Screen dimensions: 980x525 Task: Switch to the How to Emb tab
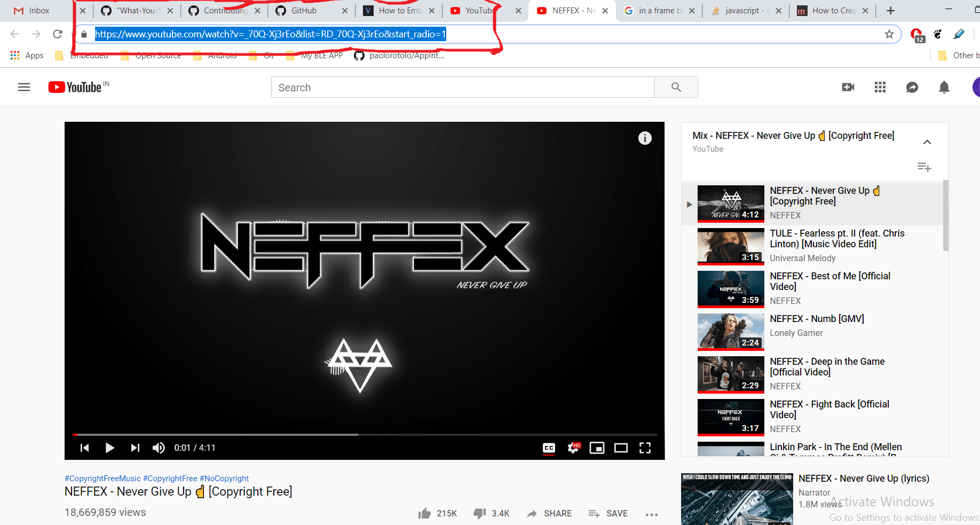pos(398,11)
